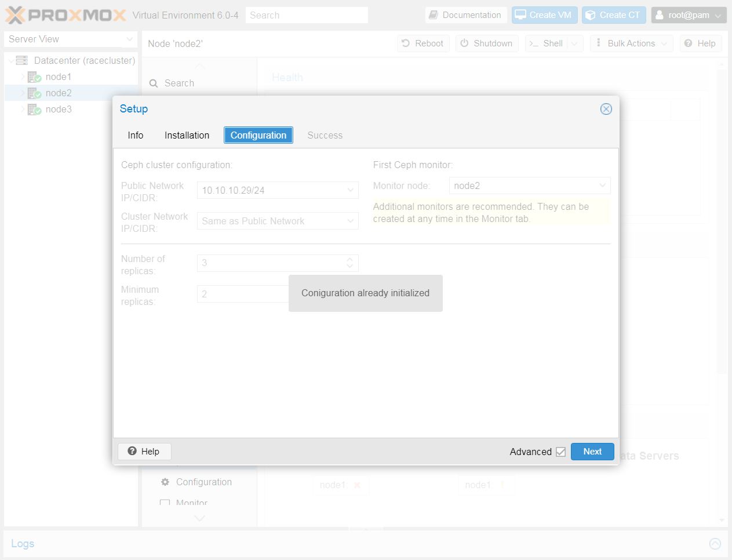Click the Datacenter server icon
Image resolution: width=732 pixels, height=560 pixels.
22,60
